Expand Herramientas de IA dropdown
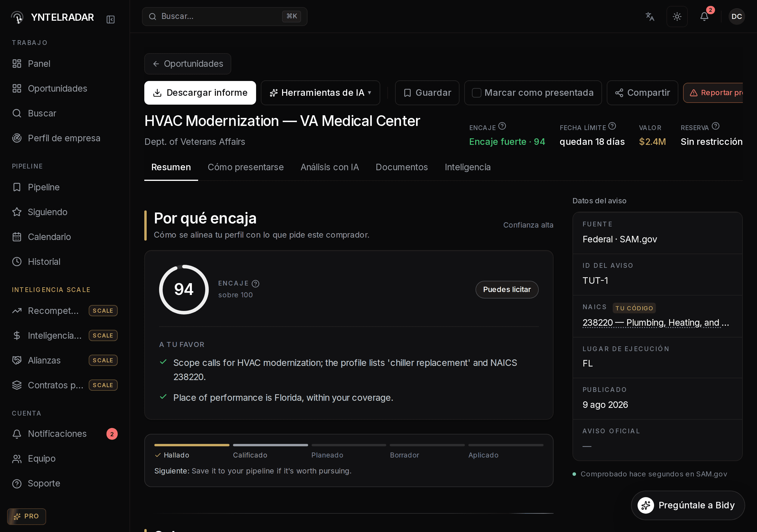757x532 pixels. click(321, 93)
